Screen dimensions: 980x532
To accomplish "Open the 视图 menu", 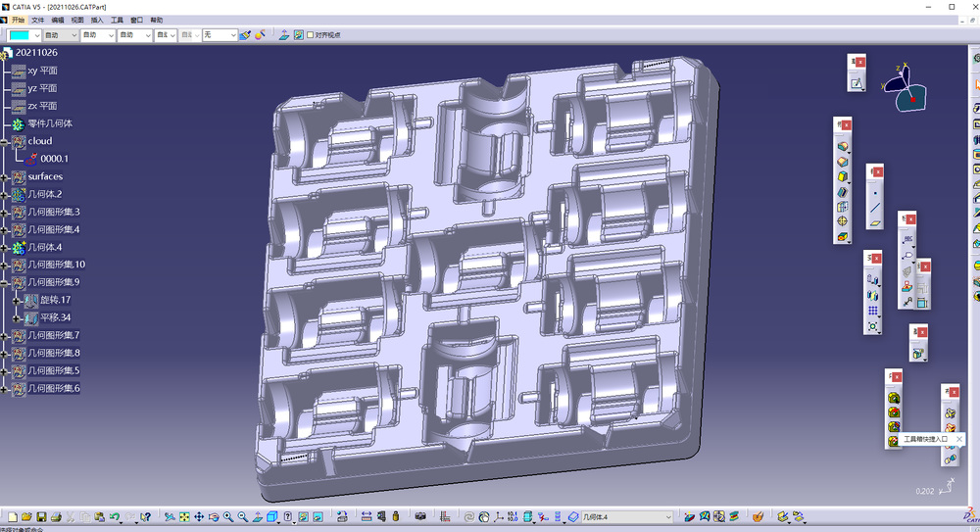I will (77, 20).
